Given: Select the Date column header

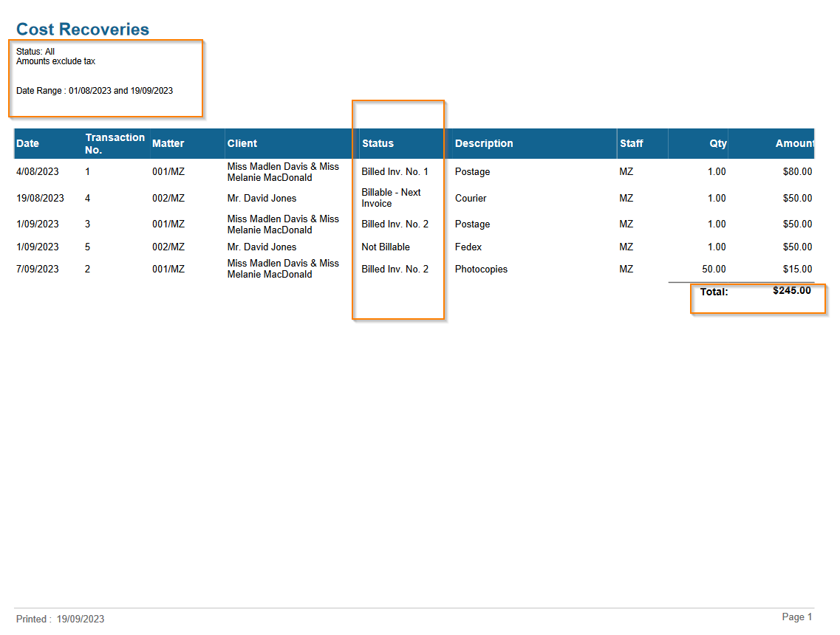Looking at the screenshot, I should [x=27, y=143].
